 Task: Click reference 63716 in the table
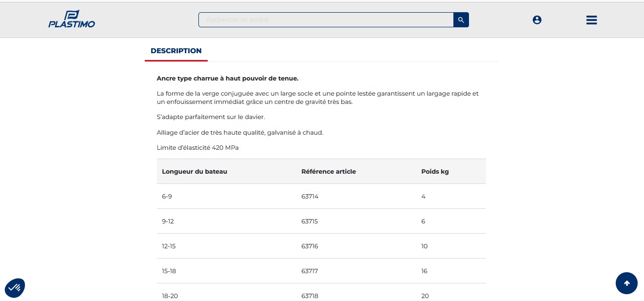(x=310, y=246)
